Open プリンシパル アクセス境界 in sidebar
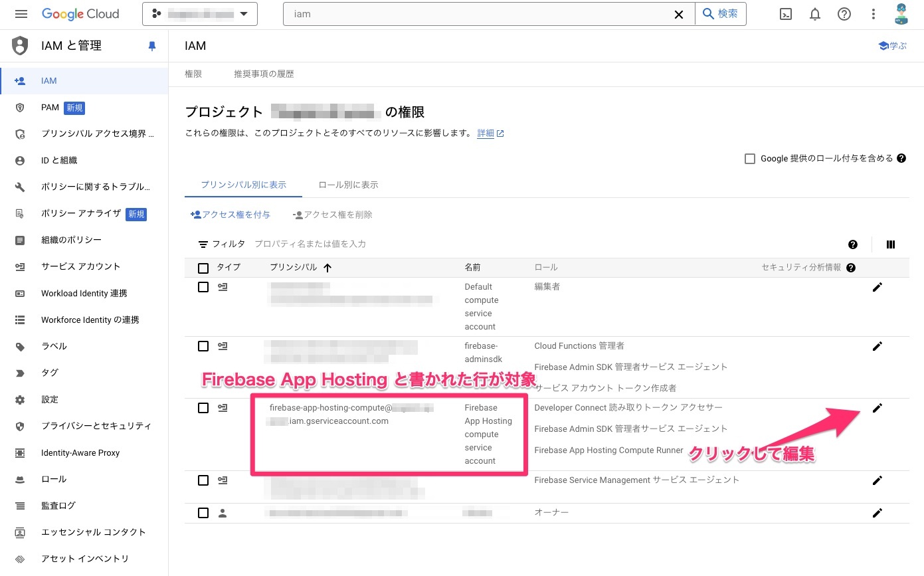This screenshot has width=924, height=576. point(84,134)
